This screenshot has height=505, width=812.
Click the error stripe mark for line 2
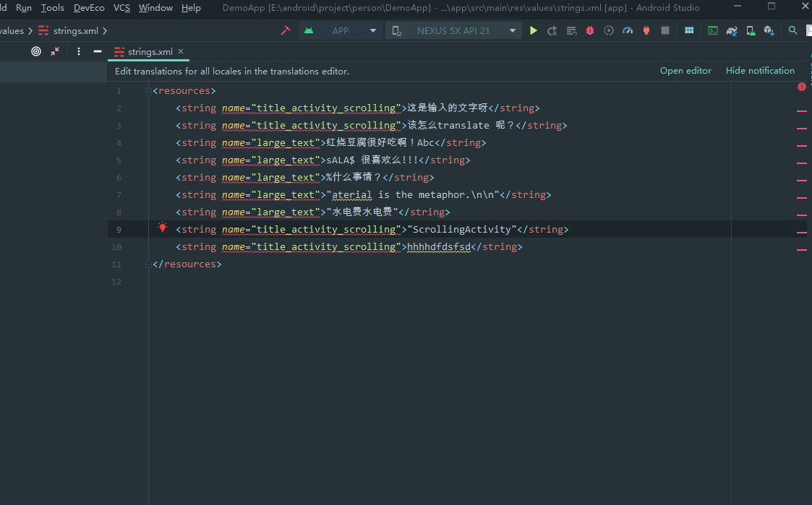[x=802, y=111]
